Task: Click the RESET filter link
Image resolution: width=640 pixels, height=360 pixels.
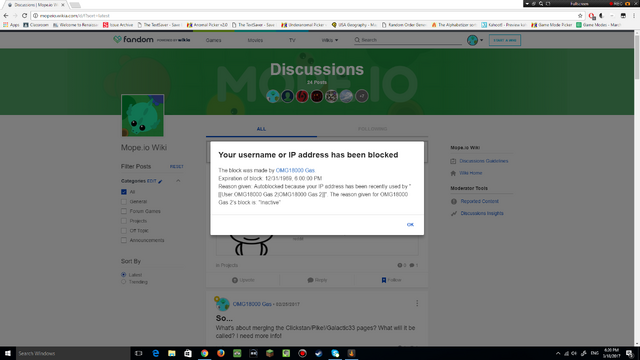Action: tap(177, 167)
